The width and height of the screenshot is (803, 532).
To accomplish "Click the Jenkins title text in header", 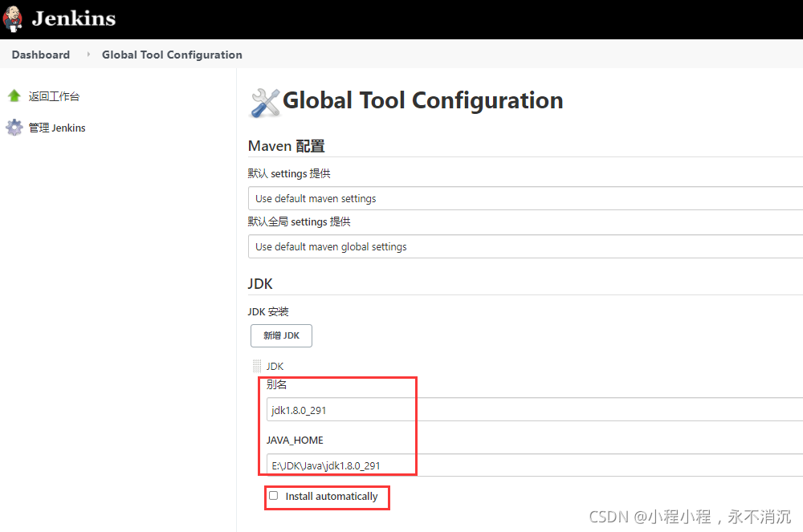I will point(74,19).
